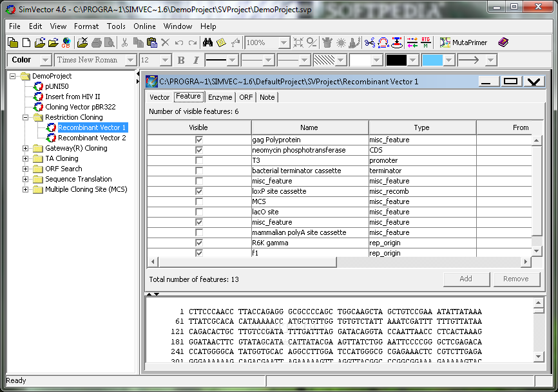Uncheck visibility for loxP site cassette

click(x=199, y=192)
